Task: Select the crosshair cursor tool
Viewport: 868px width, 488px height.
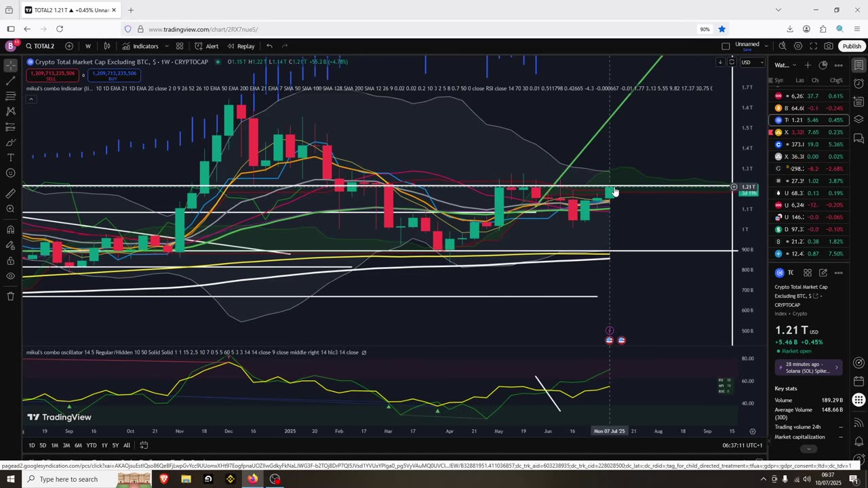Action: coord(10,65)
